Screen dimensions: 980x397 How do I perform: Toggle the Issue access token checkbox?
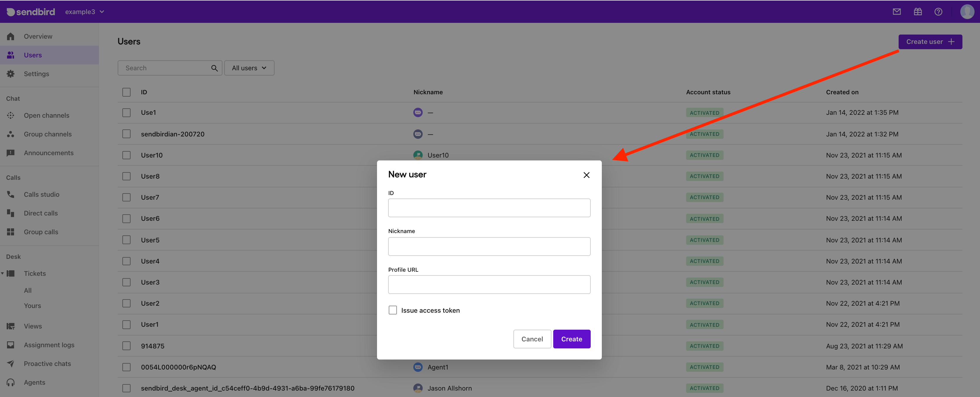[x=392, y=309]
